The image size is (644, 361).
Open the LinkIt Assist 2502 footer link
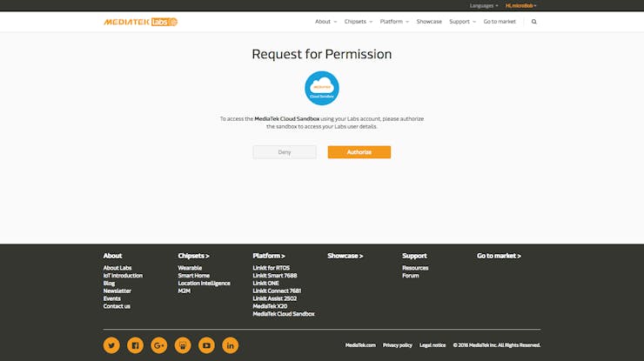tap(275, 298)
